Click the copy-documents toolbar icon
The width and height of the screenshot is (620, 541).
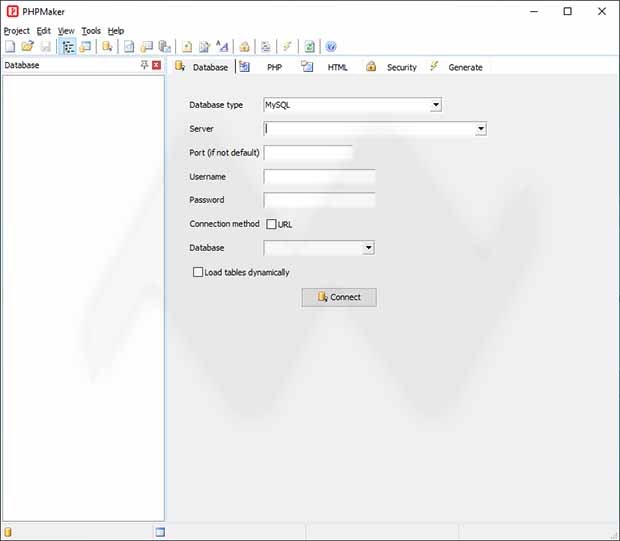pos(164,47)
